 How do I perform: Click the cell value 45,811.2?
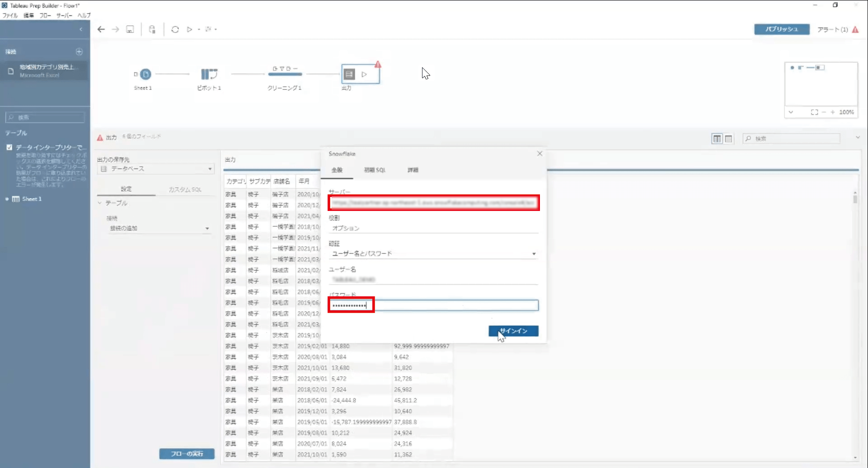(405, 400)
